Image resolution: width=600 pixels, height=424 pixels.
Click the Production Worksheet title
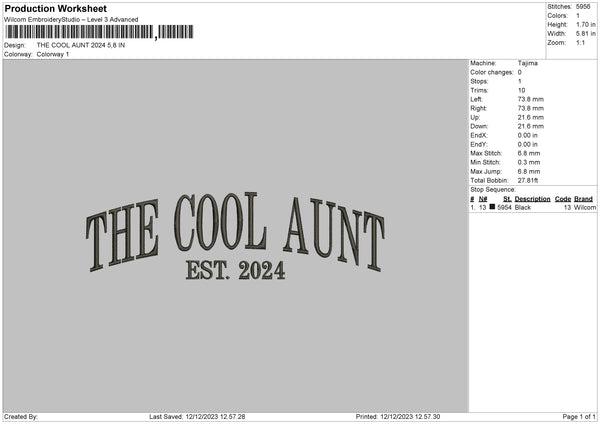tap(55, 9)
